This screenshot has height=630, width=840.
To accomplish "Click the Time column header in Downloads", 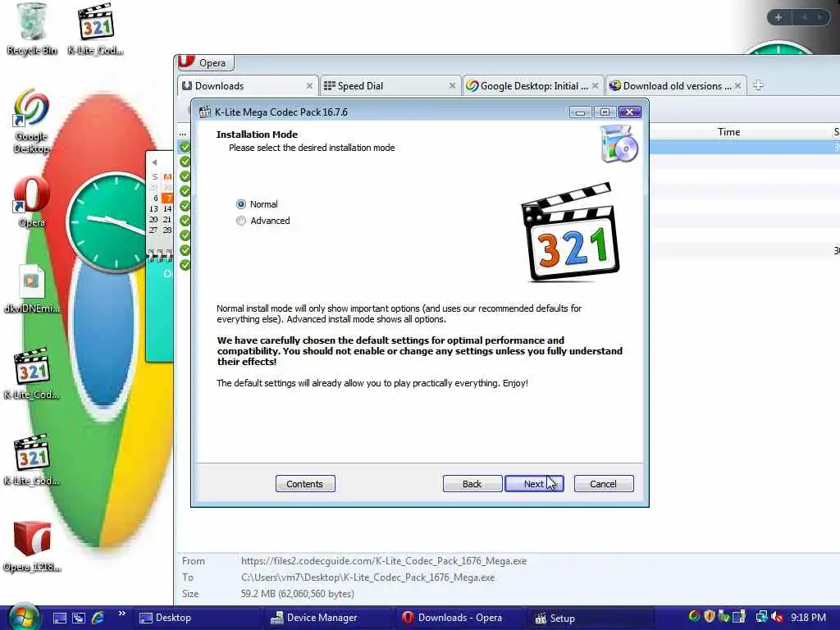I will [728, 132].
